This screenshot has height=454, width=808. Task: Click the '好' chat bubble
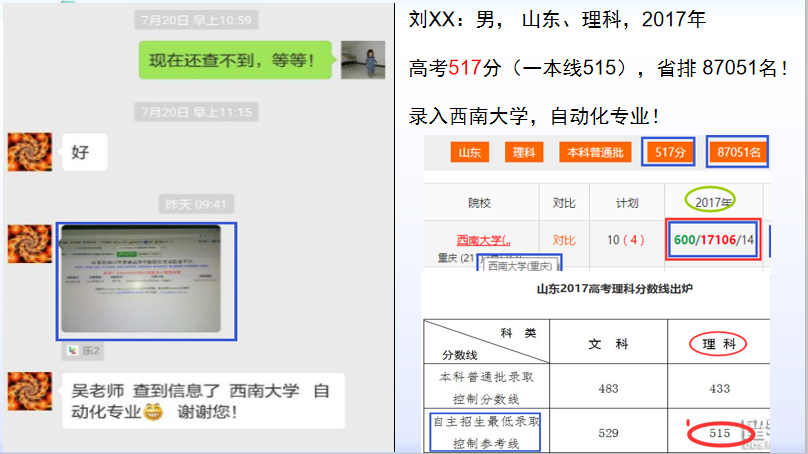85,152
